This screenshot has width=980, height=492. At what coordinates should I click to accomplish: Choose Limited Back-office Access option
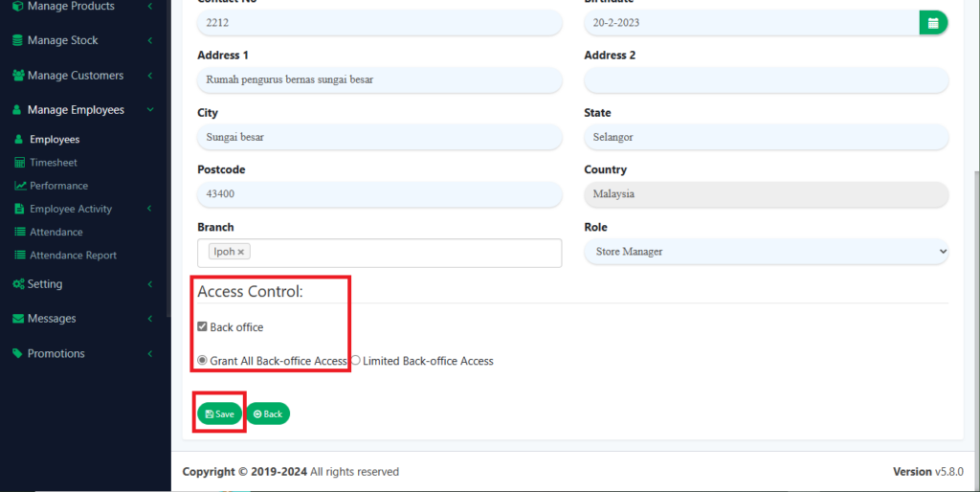tap(355, 361)
